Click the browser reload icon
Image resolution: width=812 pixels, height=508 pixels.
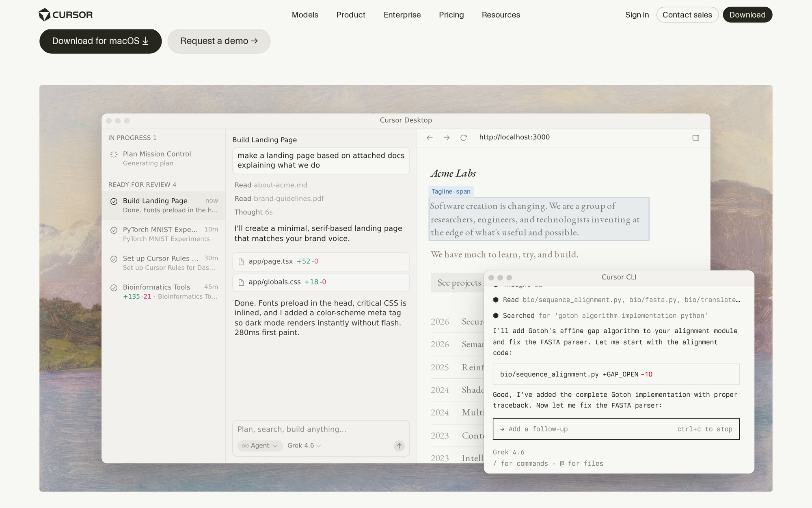[x=464, y=138]
